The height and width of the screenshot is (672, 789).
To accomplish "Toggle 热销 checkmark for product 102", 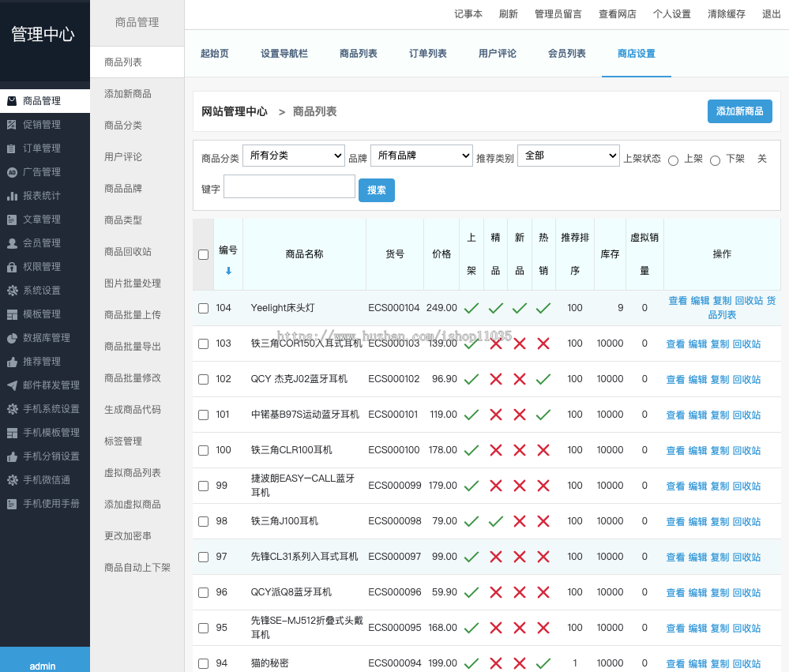I will tap(543, 379).
